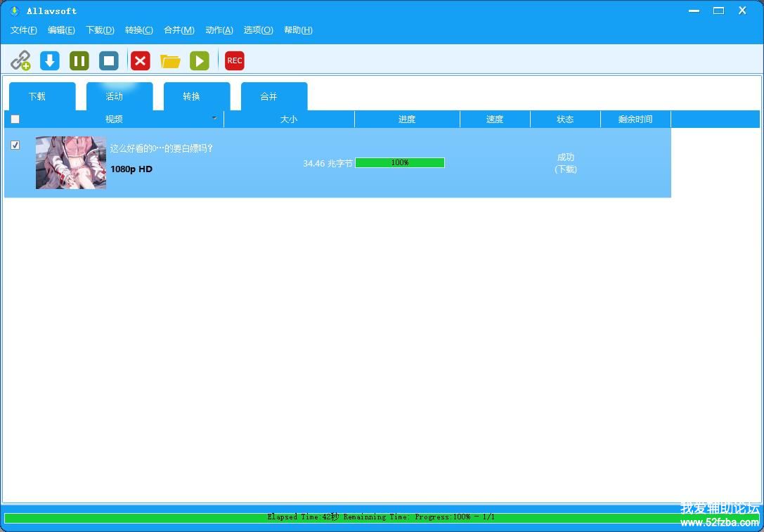Pause the download with the green pause icon
The image size is (764, 532).
click(79, 61)
